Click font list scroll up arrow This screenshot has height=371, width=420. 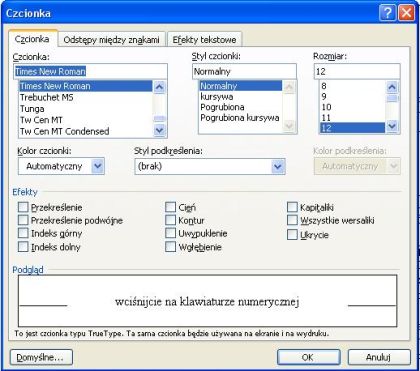(159, 87)
